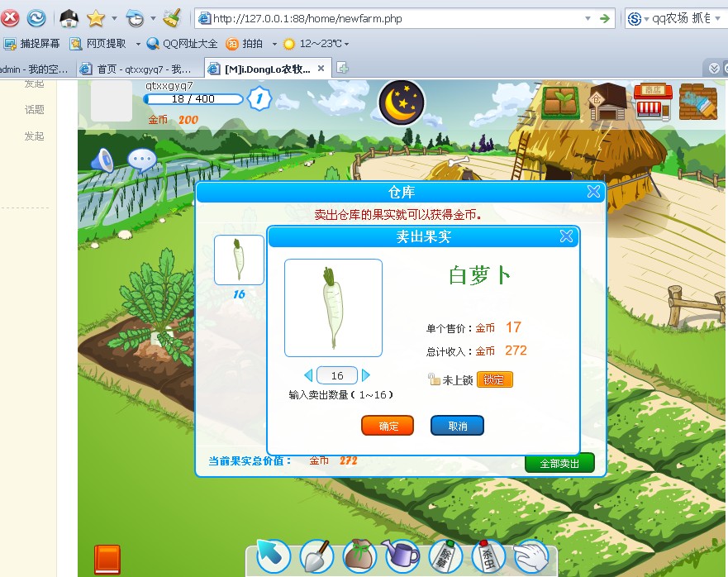Click the level 1 badge

pyautogui.click(x=259, y=98)
